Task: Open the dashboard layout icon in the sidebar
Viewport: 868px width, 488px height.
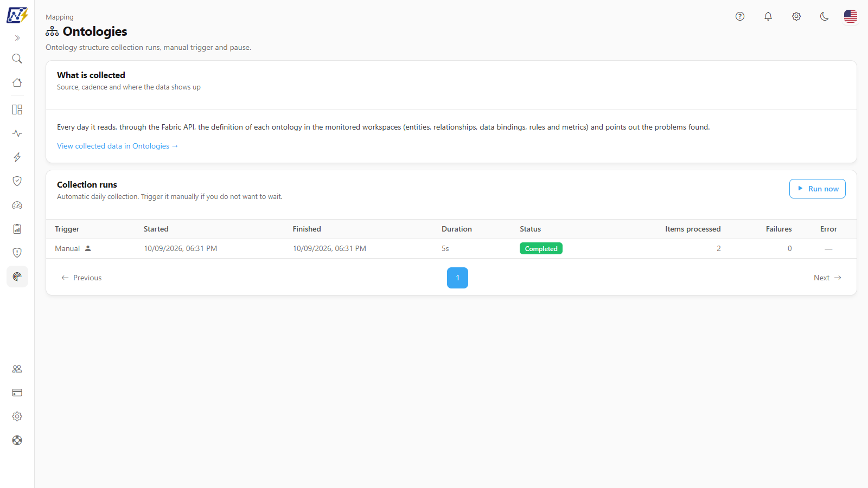Action: [17, 110]
